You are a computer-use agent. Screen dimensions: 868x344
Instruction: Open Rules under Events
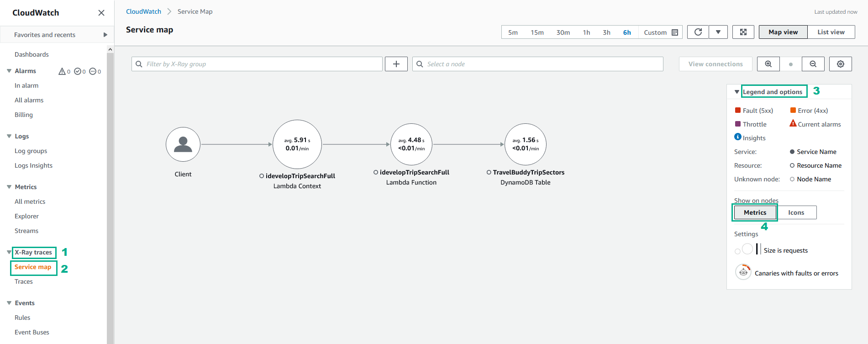pyautogui.click(x=22, y=318)
